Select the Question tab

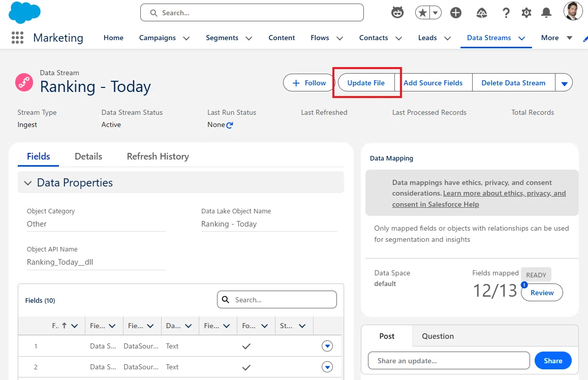tap(438, 336)
